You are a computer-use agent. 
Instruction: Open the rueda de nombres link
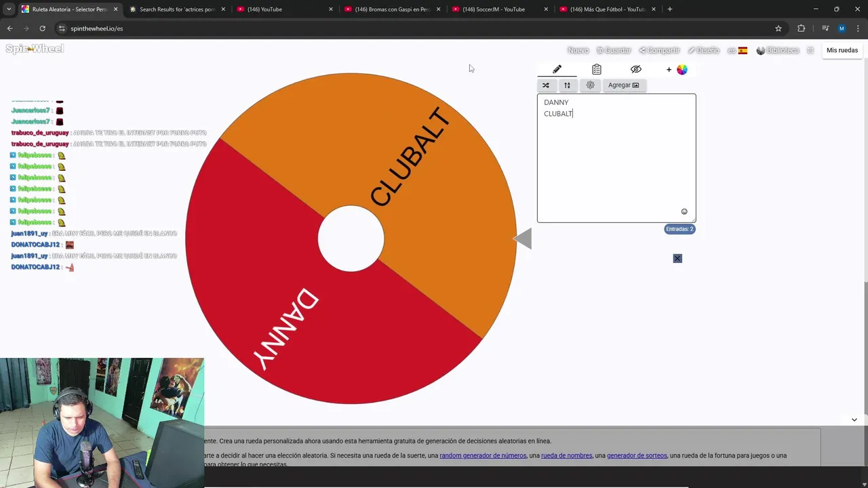click(566, 455)
